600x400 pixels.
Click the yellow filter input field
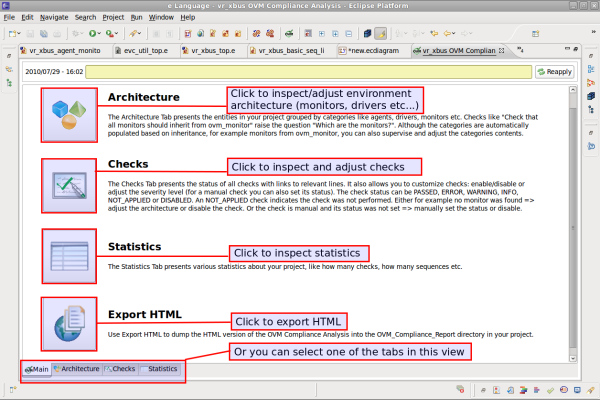(x=308, y=72)
